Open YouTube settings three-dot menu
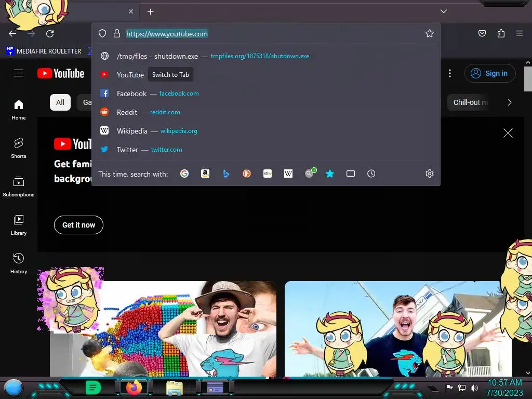The height and width of the screenshot is (399, 532). [x=450, y=73]
